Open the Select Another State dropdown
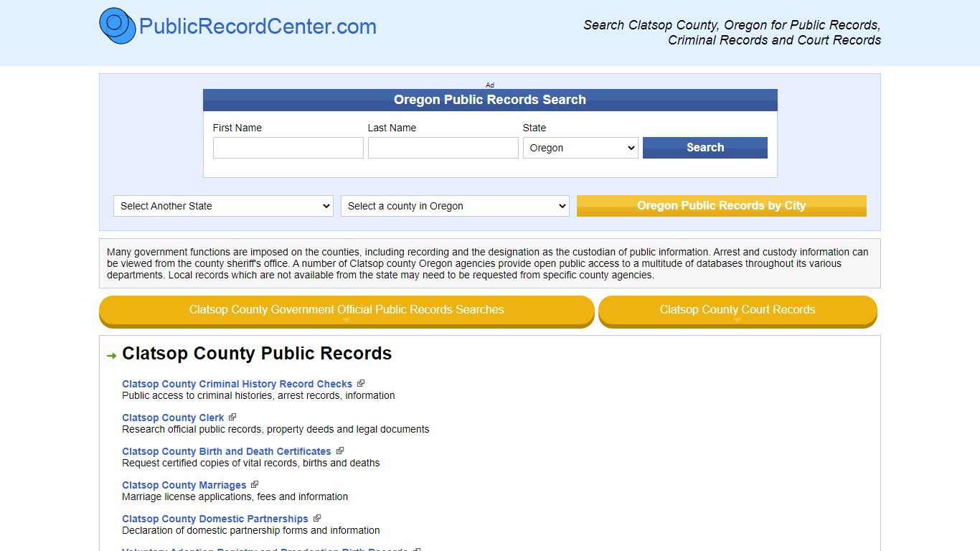The image size is (980, 551). (x=223, y=206)
